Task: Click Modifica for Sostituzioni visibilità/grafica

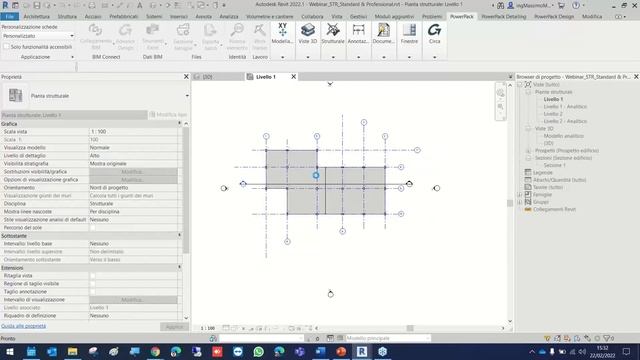Action: [x=133, y=172]
